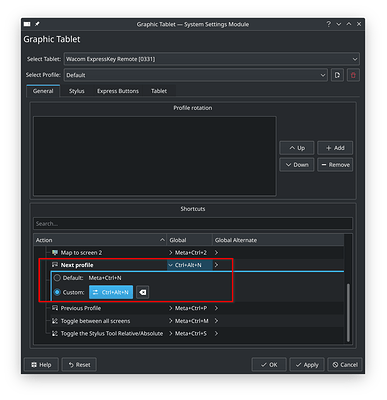Image resolution: width=387 pixels, height=400 pixels.
Task: Click the Cancel button
Action: point(345,365)
